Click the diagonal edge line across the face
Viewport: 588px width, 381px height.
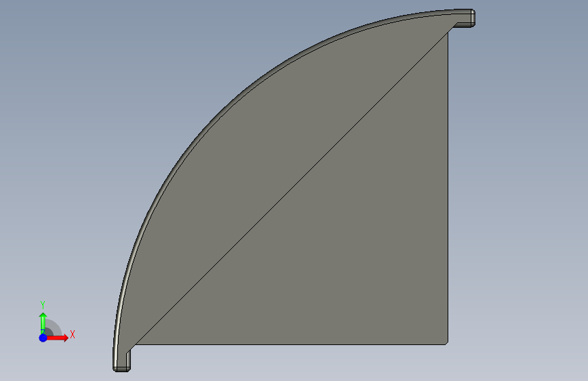(x=292, y=188)
